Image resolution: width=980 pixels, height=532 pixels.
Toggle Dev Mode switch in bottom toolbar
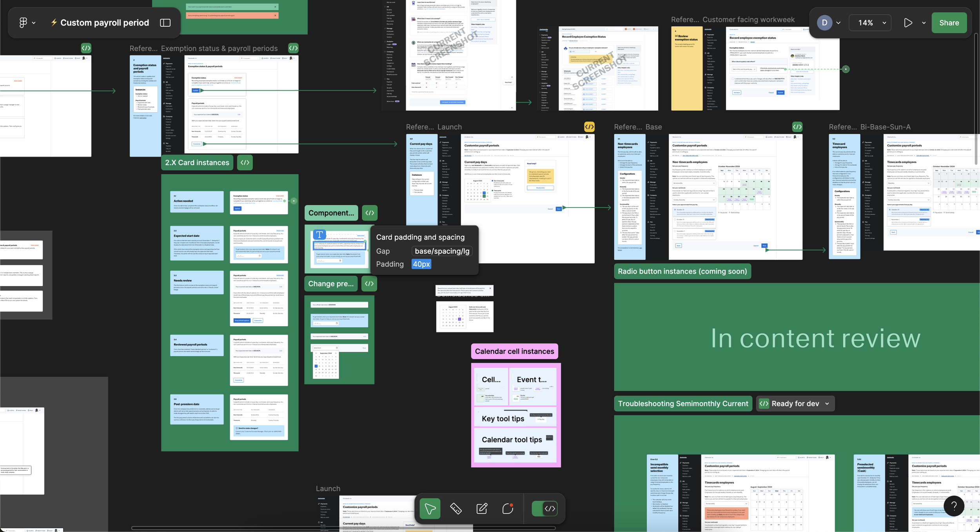pyautogui.click(x=544, y=509)
